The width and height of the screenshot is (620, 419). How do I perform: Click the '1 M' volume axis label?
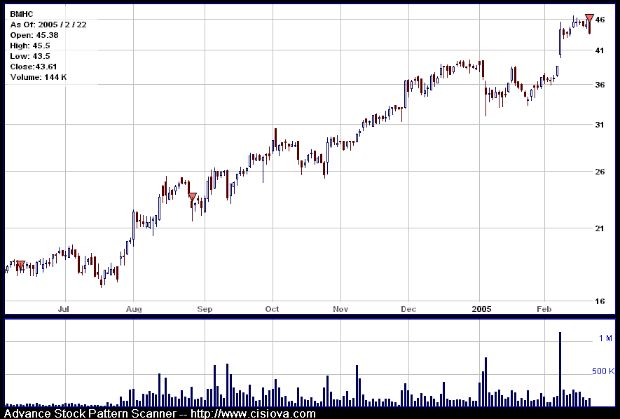tap(606, 338)
